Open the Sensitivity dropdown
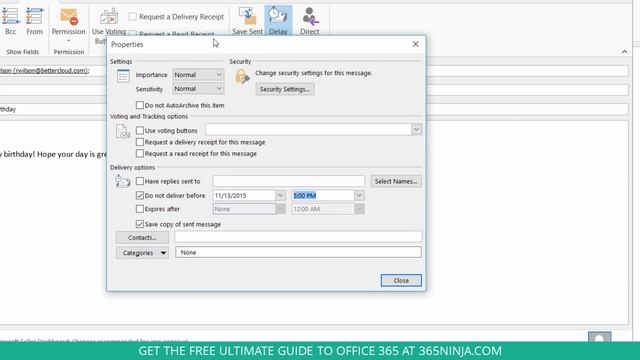Image resolution: width=640 pixels, height=360 pixels. click(x=198, y=89)
